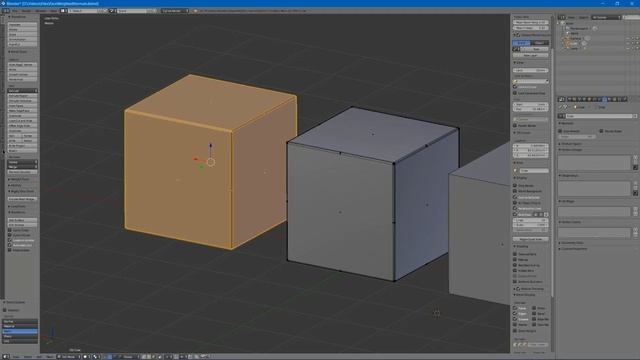Click the Rotate button in tool shelf
Screen dimensions: 640x360
pos(22,29)
